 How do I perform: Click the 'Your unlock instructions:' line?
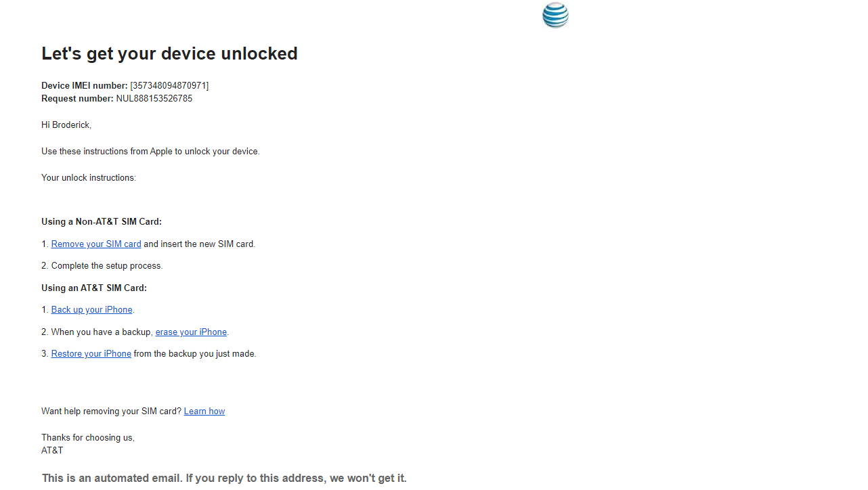click(89, 178)
